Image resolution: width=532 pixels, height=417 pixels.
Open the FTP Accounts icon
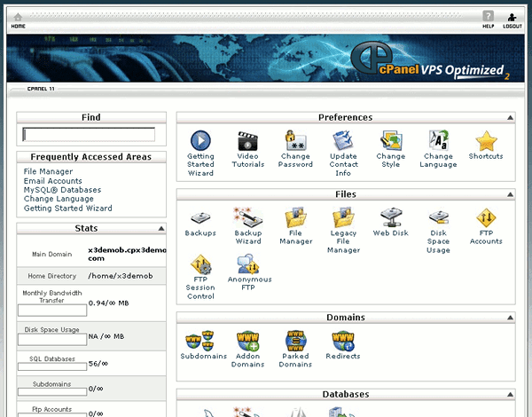click(486, 217)
